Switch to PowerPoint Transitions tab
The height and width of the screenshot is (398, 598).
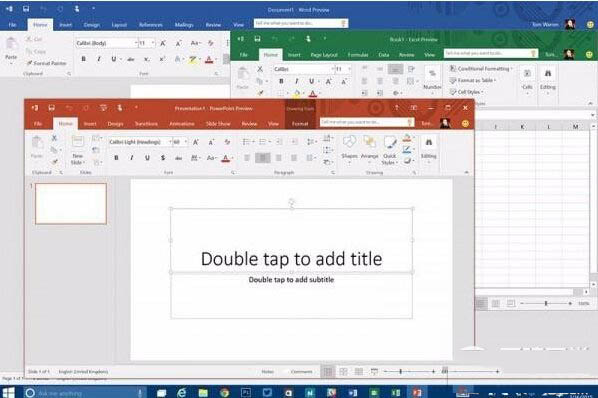point(146,124)
